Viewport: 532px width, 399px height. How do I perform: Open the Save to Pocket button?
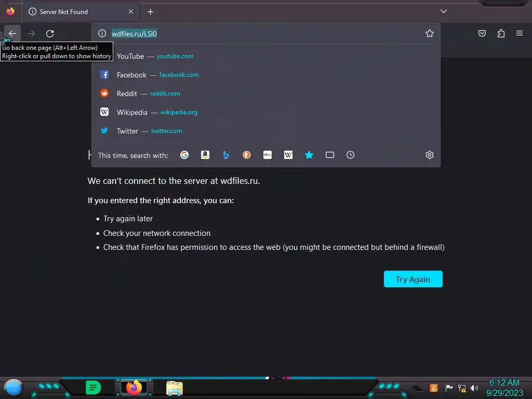click(x=482, y=33)
